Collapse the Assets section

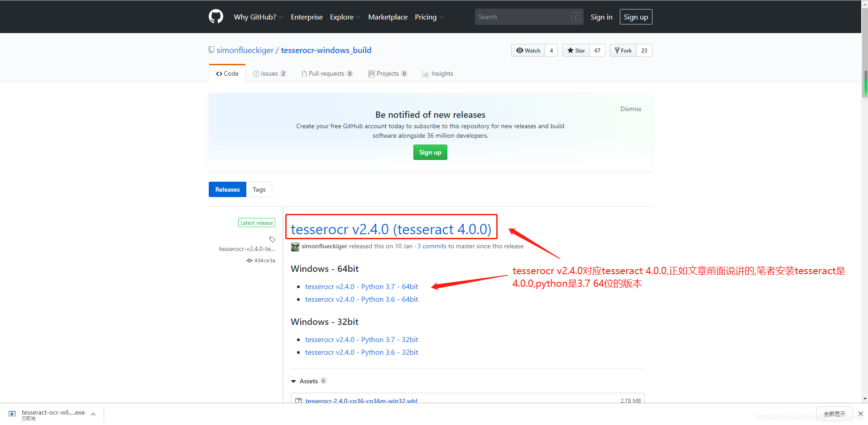click(308, 381)
